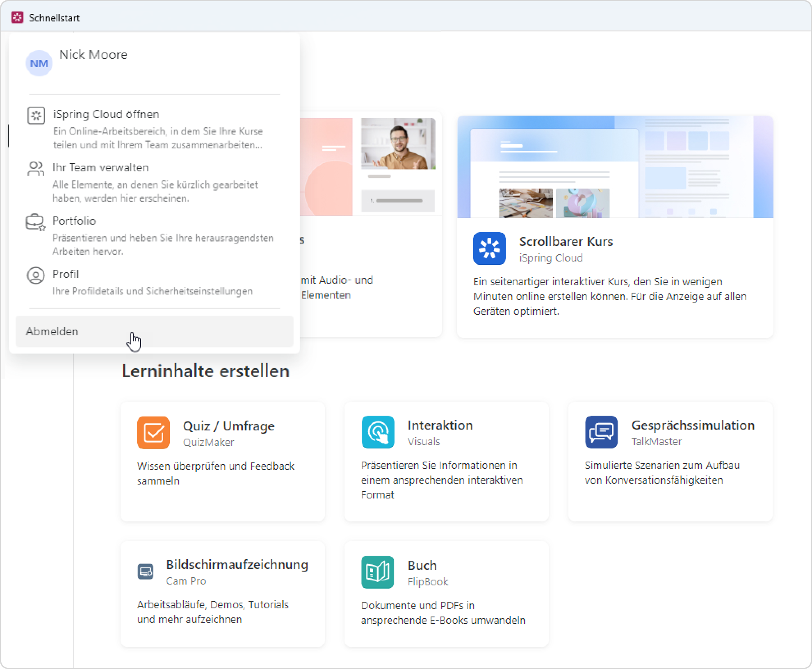Click the Nick Moore user name

93,55
